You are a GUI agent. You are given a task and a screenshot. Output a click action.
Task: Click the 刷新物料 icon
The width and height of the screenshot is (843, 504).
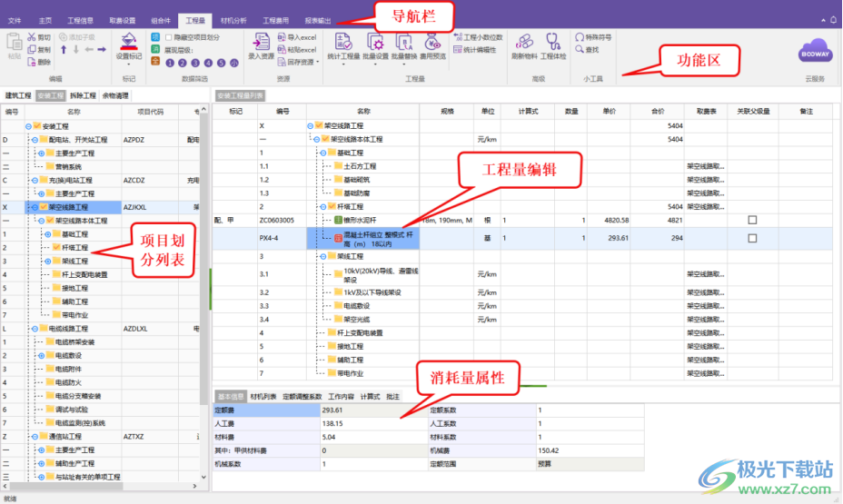coord(524,42)
